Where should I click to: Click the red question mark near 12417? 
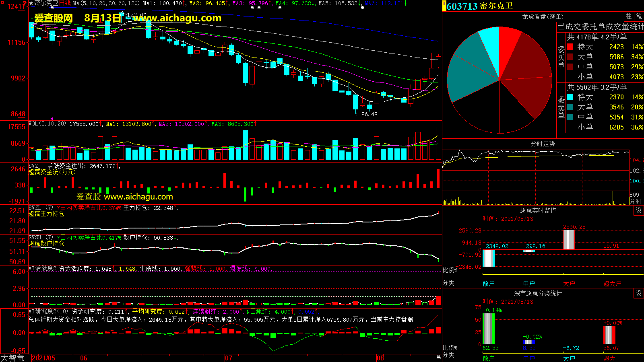tap(25, 4)
